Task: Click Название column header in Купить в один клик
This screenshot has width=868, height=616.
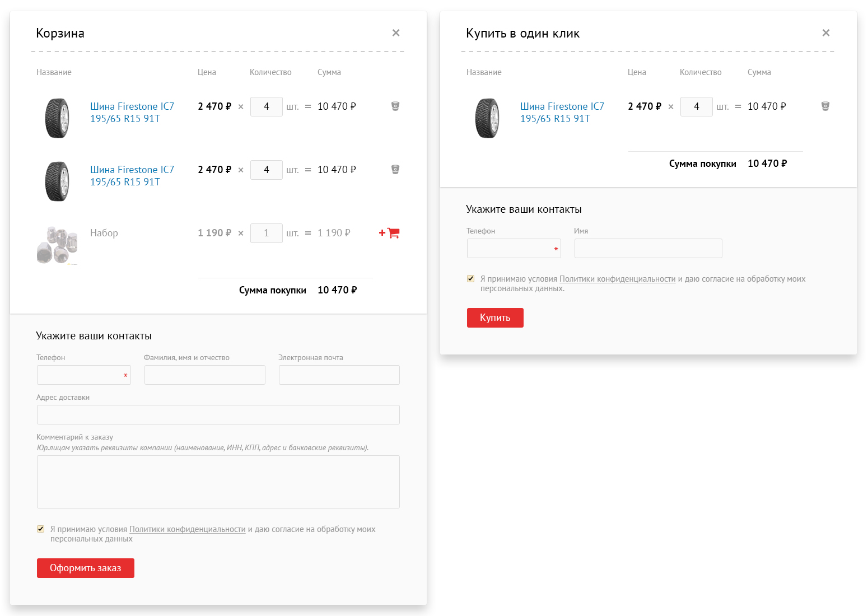Action: tap(484, 72)
